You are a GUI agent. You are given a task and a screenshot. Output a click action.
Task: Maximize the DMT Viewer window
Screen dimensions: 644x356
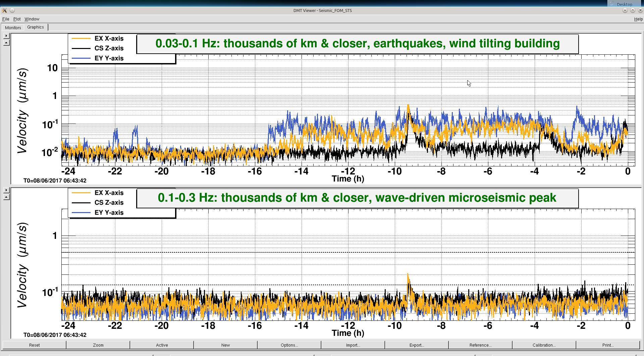click(x=633, y=10)
